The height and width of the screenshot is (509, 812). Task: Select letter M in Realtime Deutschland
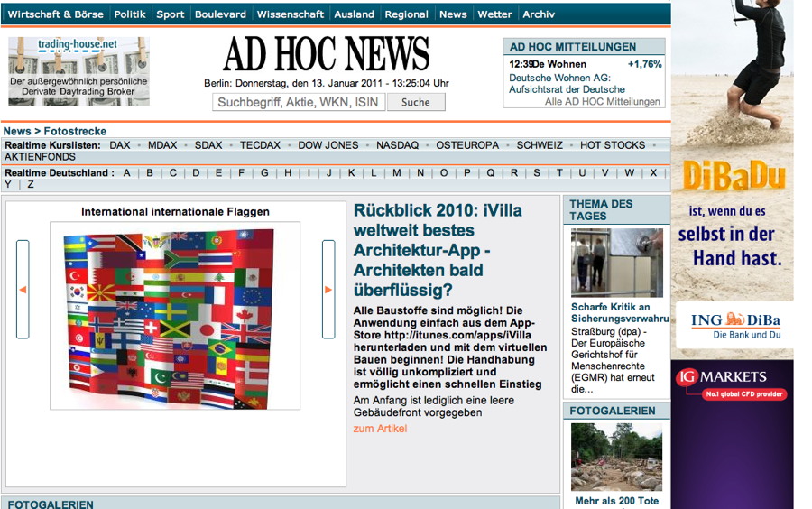[x=397, y=173]
